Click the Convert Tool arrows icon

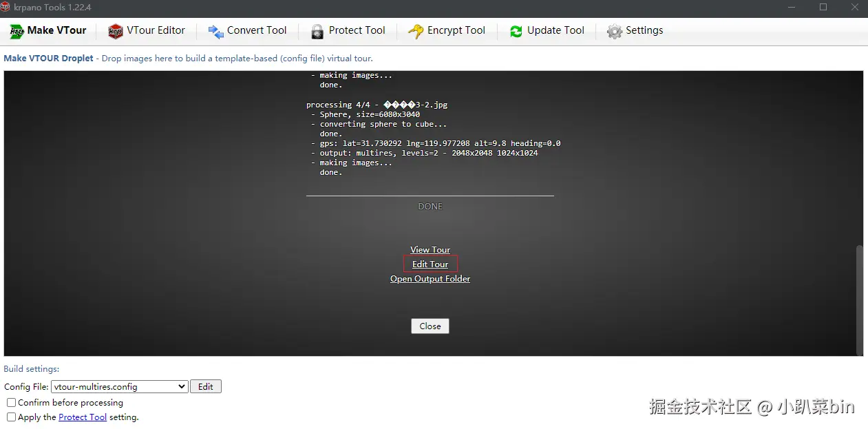[x=215, y=32]
